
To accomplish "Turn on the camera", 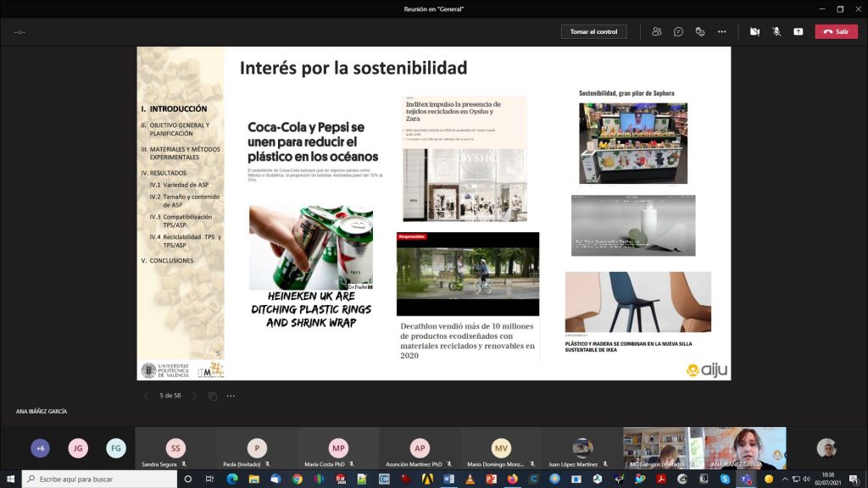I will coord(754,31).
